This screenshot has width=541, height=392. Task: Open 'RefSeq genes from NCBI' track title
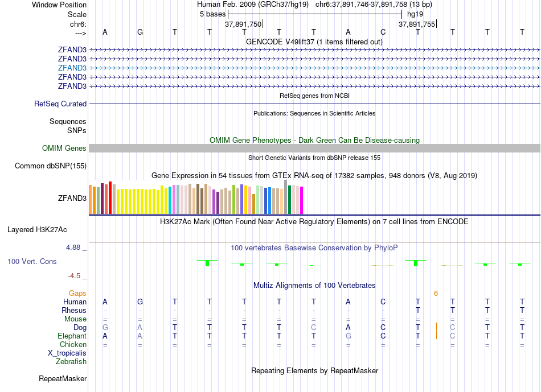314,96
